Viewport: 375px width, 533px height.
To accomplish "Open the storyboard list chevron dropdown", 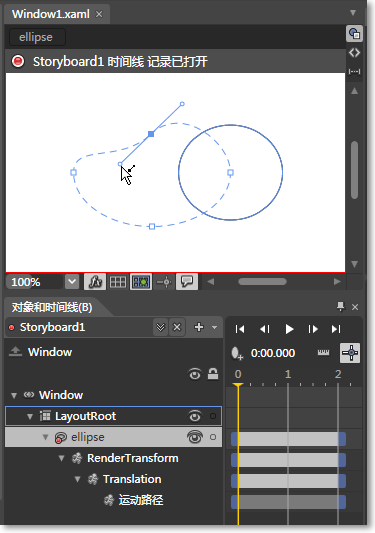I will 160,327.
